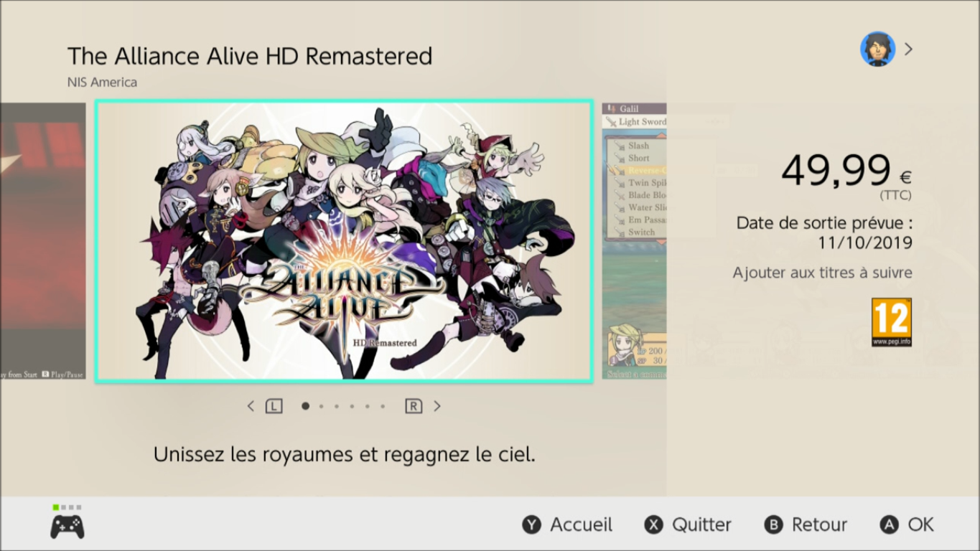Click the X button icon for Quitter
The image size is (980, 551).
(653, 524)
